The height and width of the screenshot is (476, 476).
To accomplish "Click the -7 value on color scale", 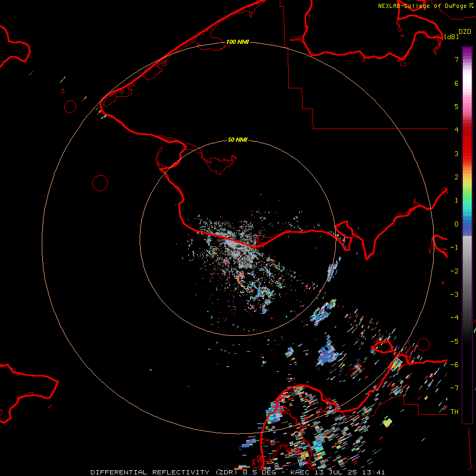I will 454,388.
